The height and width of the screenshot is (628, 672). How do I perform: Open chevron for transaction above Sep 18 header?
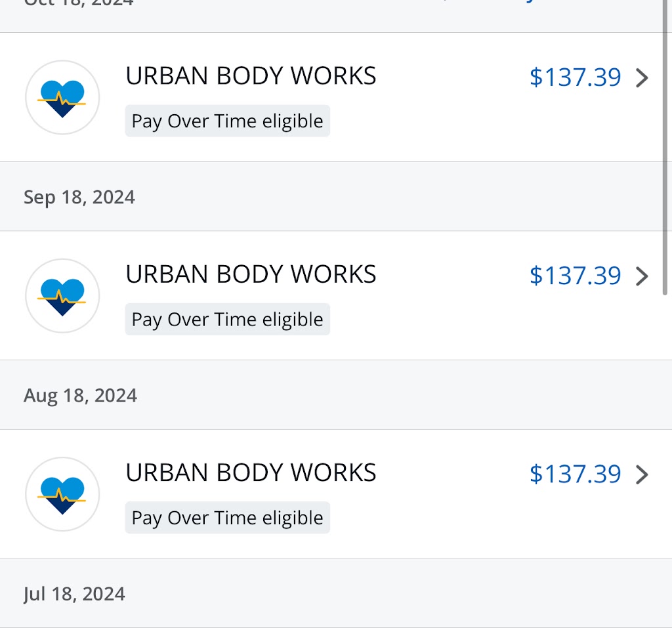642,78
